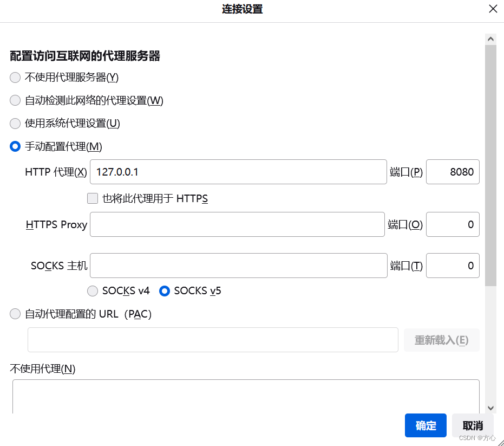
Task: Select 不使用代理服务器(Y) radio button
Action: [x=15, y=77]
